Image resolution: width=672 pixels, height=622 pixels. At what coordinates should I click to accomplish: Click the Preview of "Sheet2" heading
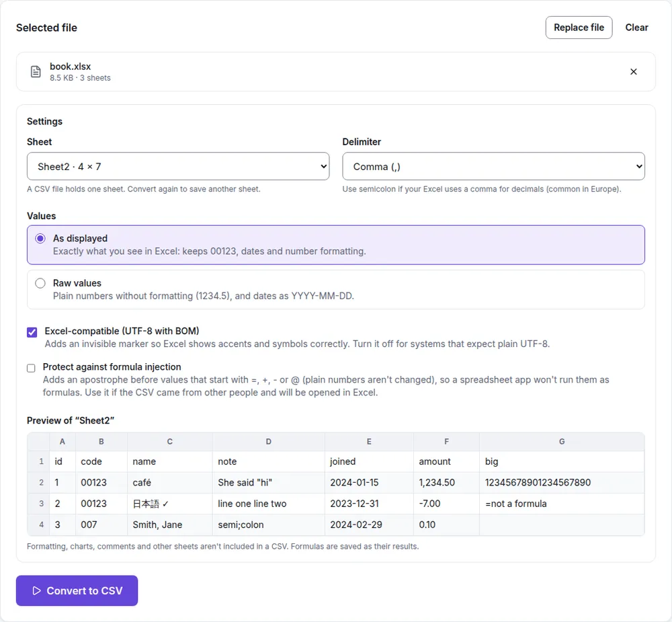[x=71, y=420]
